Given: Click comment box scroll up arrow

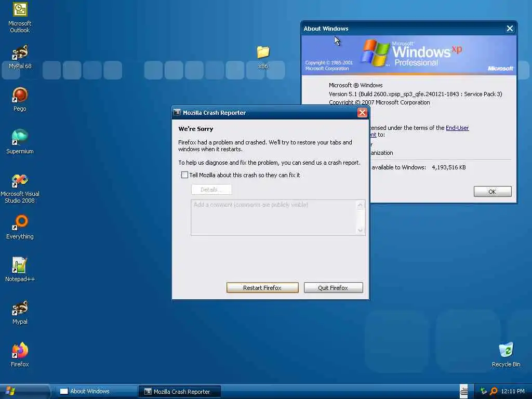Looking at the screenshot, I should (x=361, y=205).
